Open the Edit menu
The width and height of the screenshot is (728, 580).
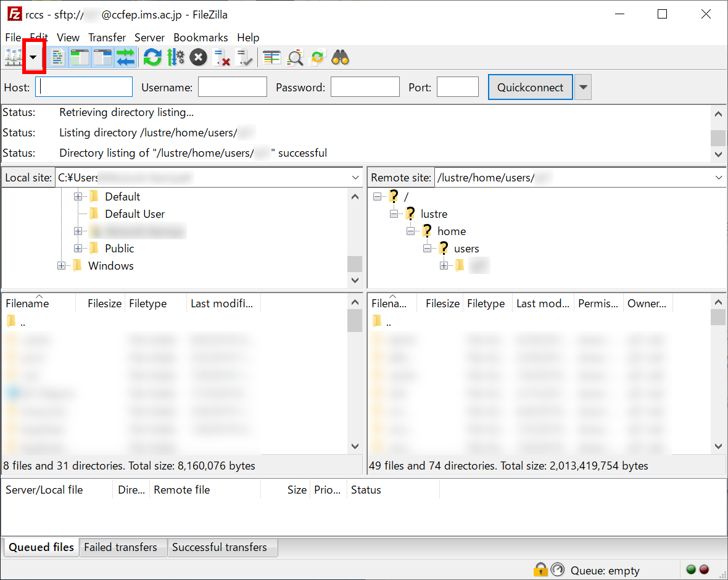(39, 38)
